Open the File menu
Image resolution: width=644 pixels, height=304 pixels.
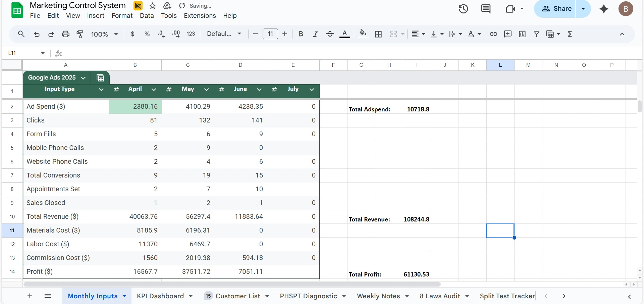[x=35, y=15]
